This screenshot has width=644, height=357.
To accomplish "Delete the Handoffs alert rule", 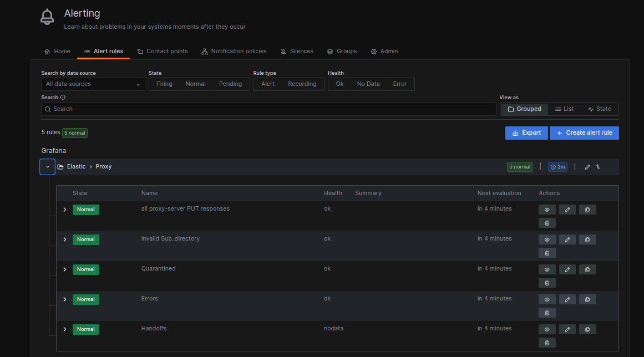I will coord(546,343).
